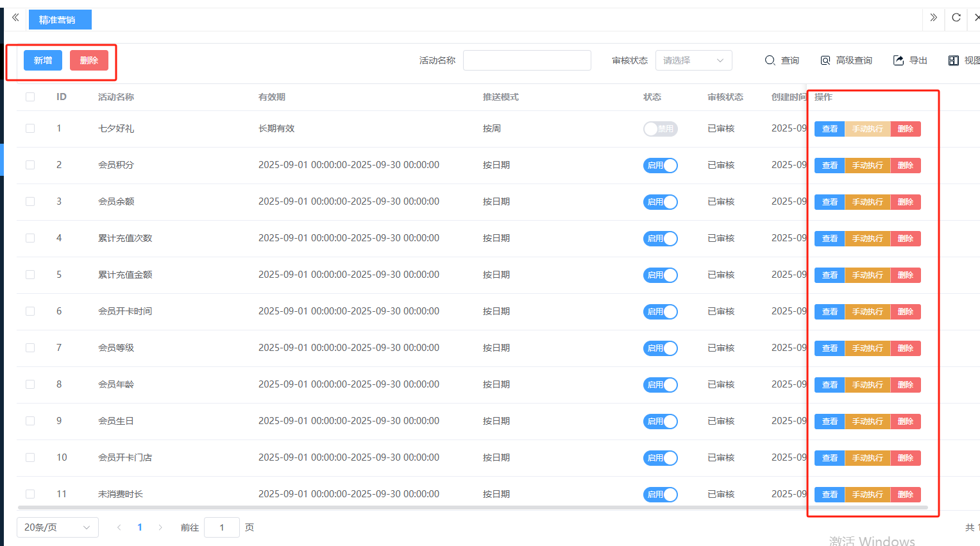Image resolution: width=980 pixels, height=546 pixels.
Task: Click the blue 新增 button
Action: pos(43,60)
